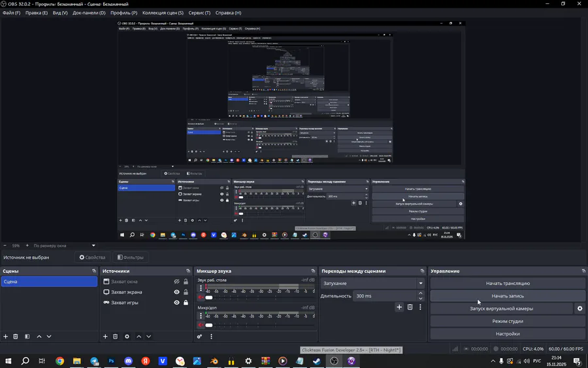
Task: Open virtual camera settings gear
Action: tap(580, 309)
